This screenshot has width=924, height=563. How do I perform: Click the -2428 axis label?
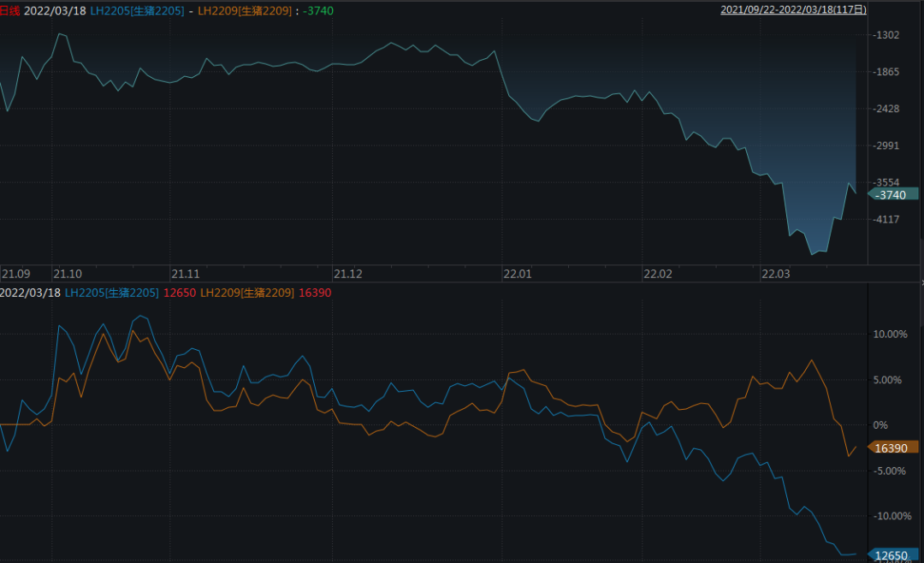pyautogui.click(x=886, y=109)
